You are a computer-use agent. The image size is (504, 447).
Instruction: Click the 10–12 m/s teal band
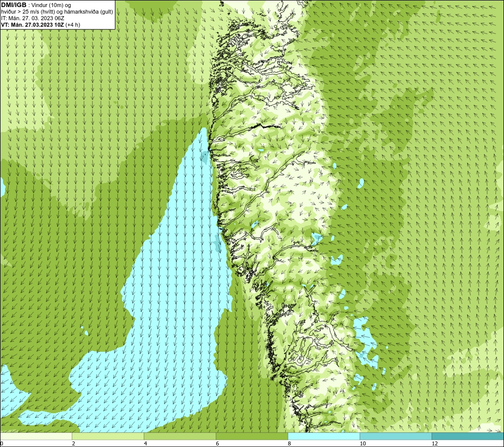[x=396, y=436]
